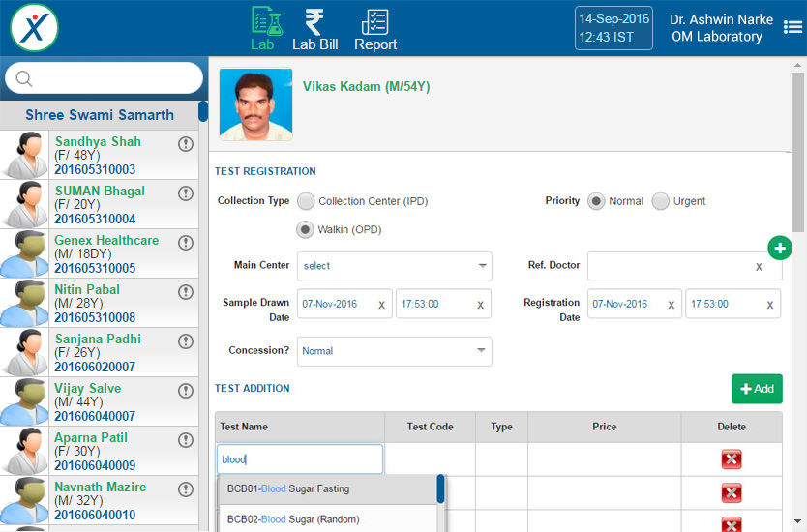Click the app logo in top-left corner

[x=35, y=28]
